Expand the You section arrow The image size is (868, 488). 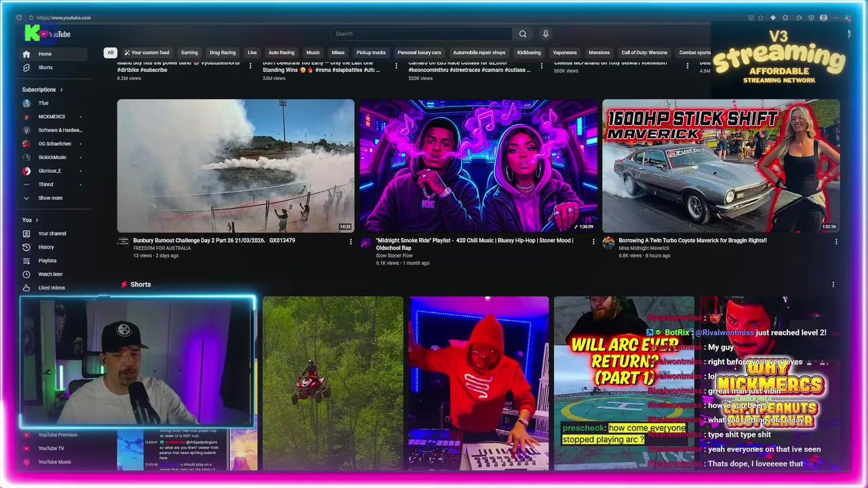[37, 220]
